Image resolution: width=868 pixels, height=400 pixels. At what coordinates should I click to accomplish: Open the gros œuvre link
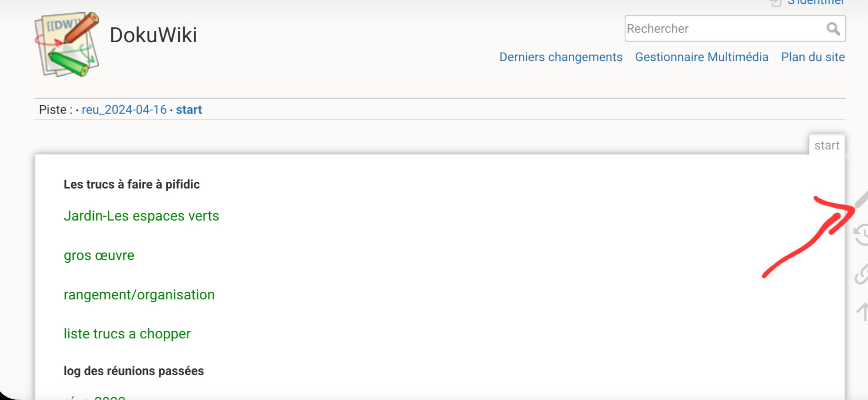99,255
